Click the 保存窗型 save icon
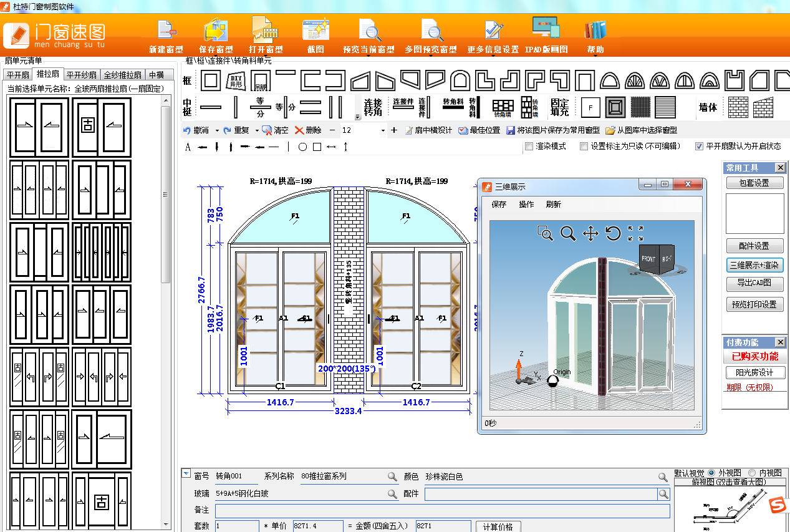The image size is (790, 532). pos(216,31)
